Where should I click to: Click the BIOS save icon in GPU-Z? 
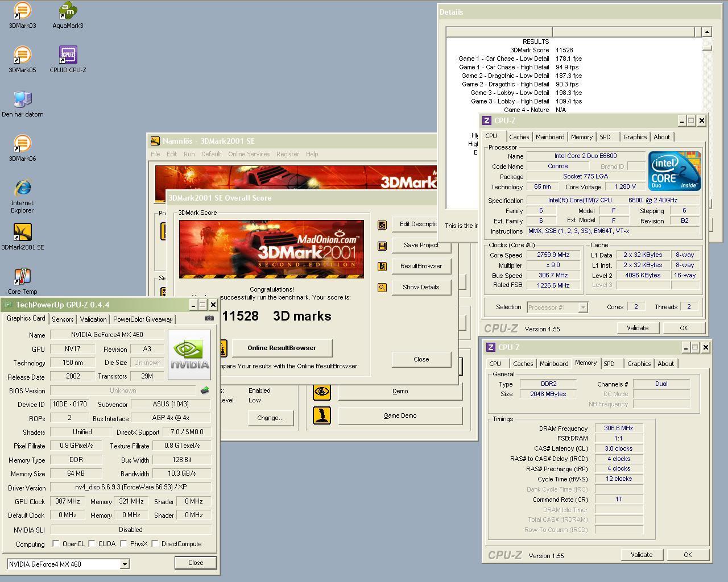205,390
